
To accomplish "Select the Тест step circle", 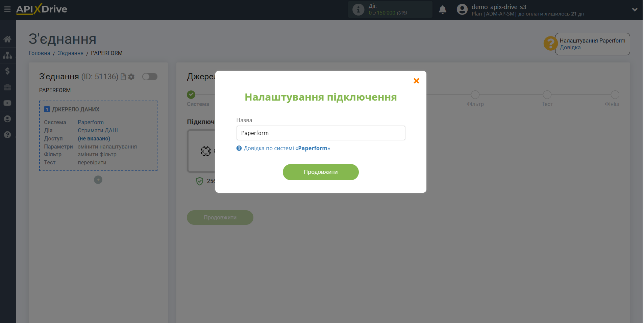I will (547, 95).
